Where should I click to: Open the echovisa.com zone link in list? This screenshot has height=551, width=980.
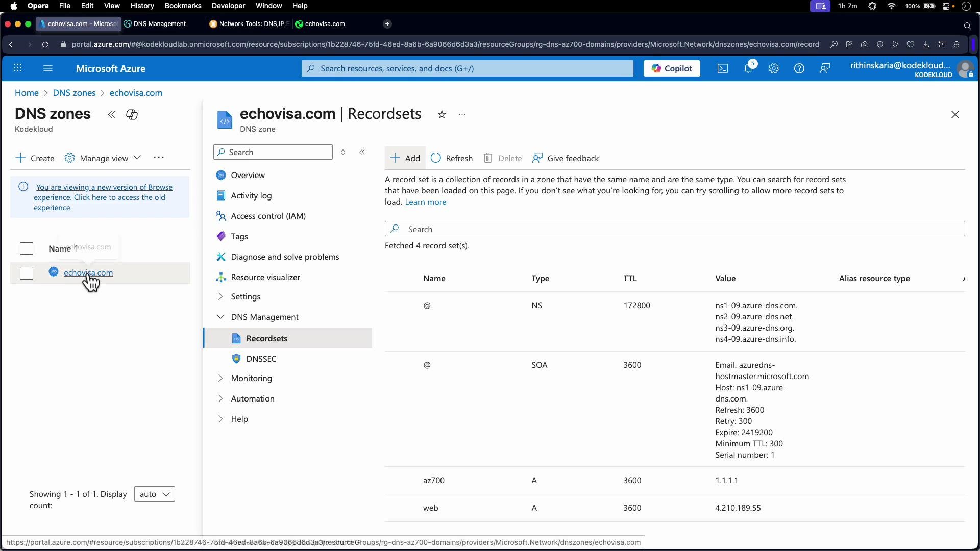tap(88, 273)
